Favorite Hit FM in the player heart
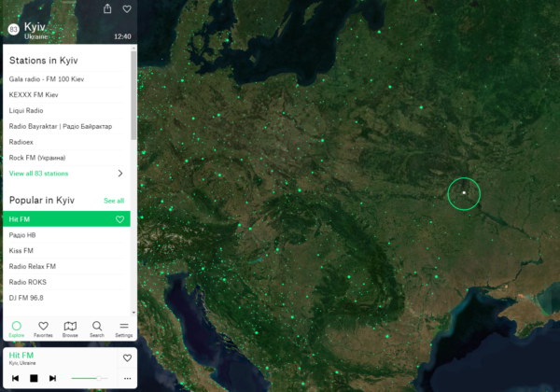Image resolution: width=560 pixels, height=392 pixels. [x=127, y=357]
